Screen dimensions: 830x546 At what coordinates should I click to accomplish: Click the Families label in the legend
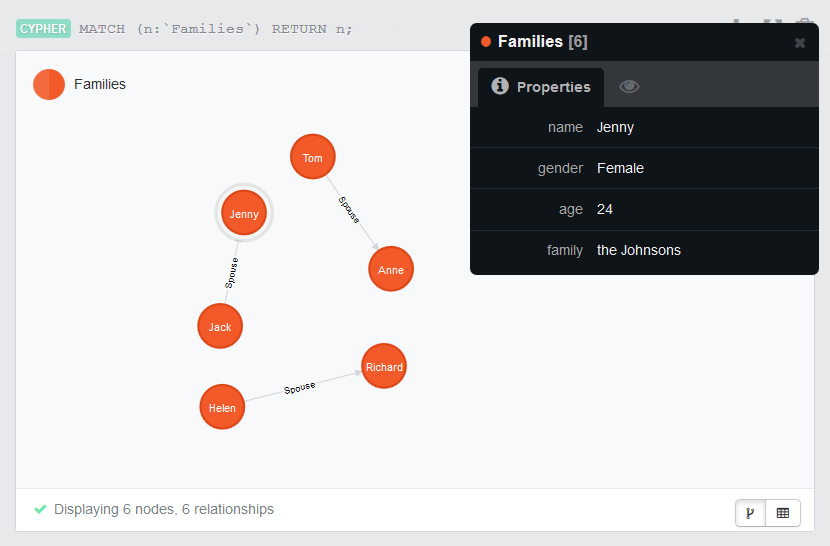100,84
